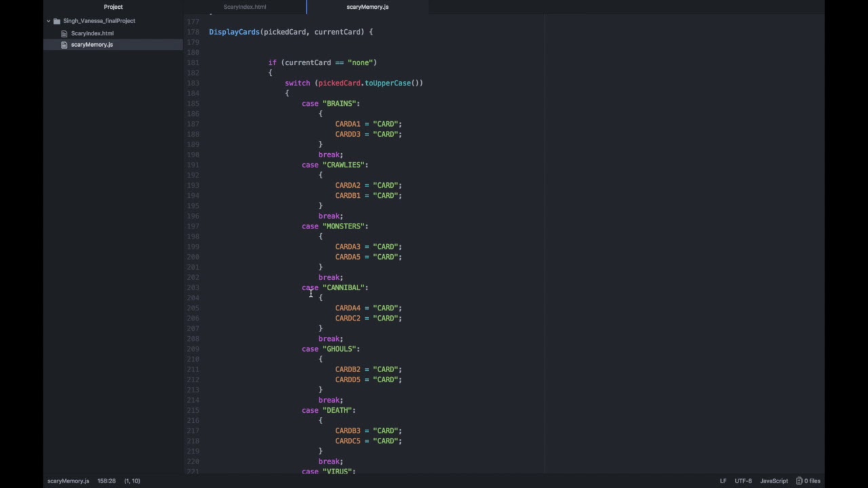Click the break statement on line 220
The width and height of the screenshot is (868, 488).
331,462
